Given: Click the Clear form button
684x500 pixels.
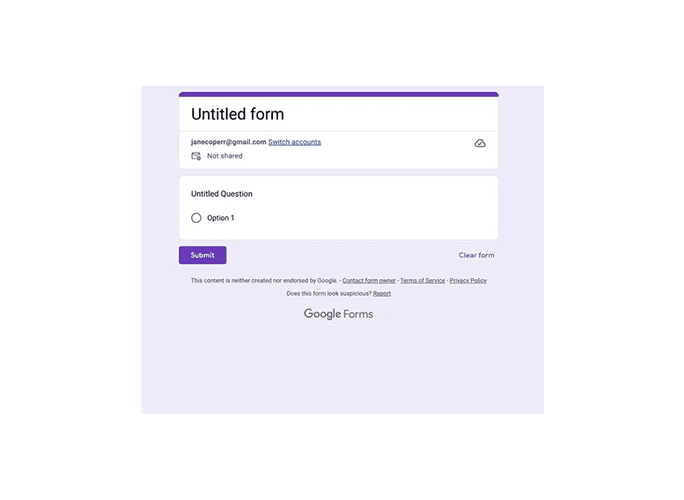Looking at the screenshot, I should [x=476, y=255].
